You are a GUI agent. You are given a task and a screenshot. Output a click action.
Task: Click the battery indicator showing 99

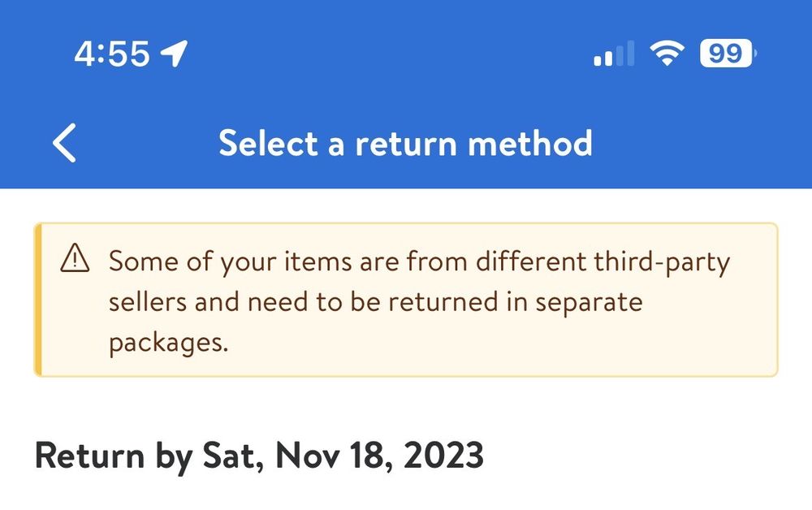point(727,54)
